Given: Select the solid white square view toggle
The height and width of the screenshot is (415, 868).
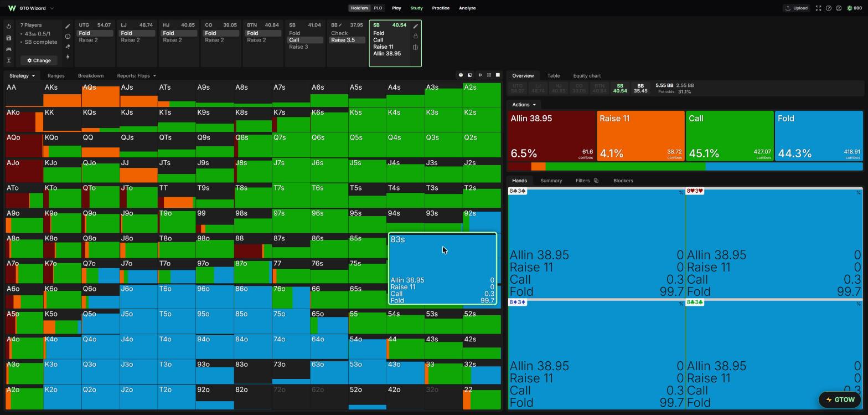Looking at the screenshot, I should coord(498,75).
